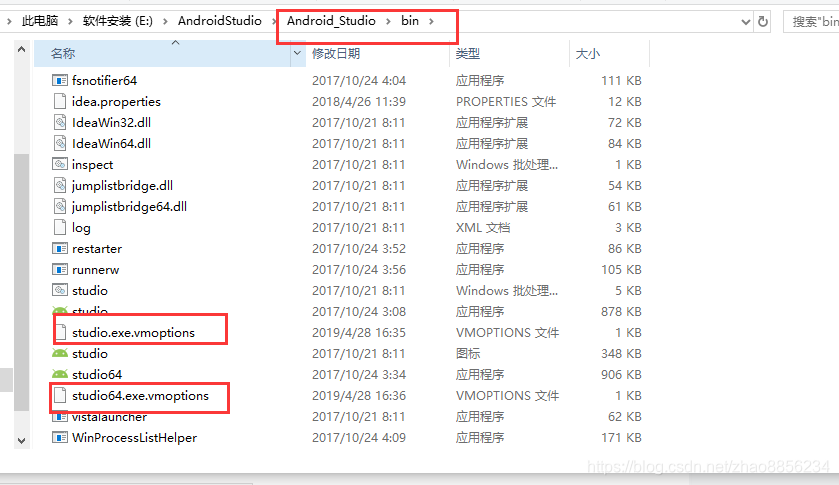Screen dimensions: 839x485
Task: Expand the chevron after bin breadcrumb
Action: click(431, 21)
